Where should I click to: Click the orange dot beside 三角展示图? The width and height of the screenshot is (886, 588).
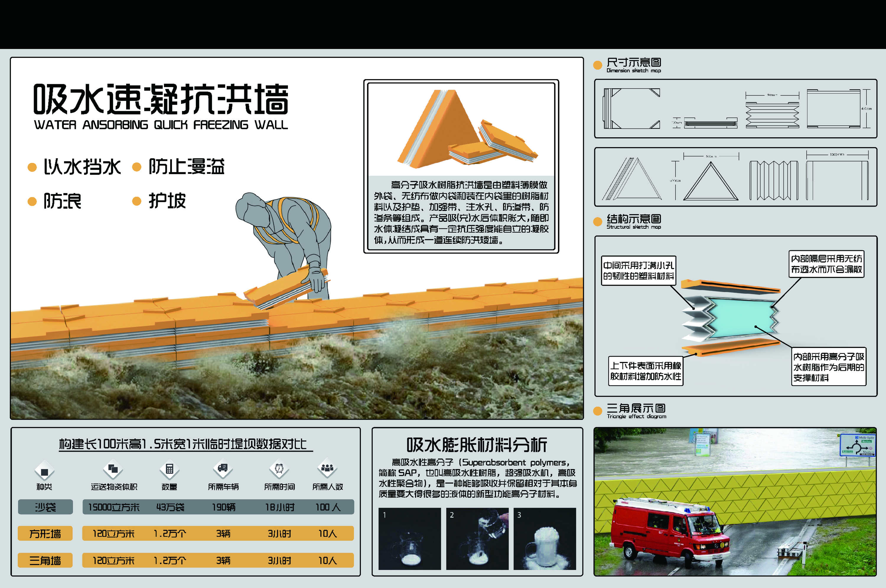(x=597, y=411)
